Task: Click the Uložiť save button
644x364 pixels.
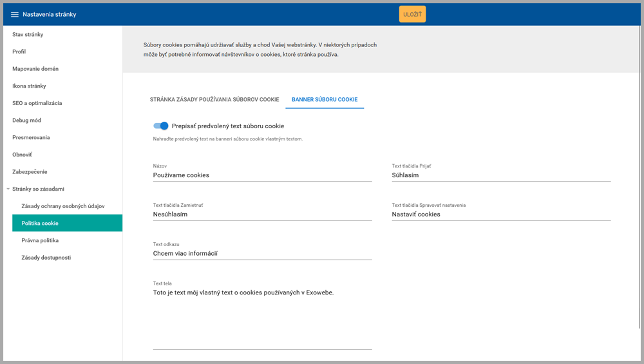Action: 412,14
